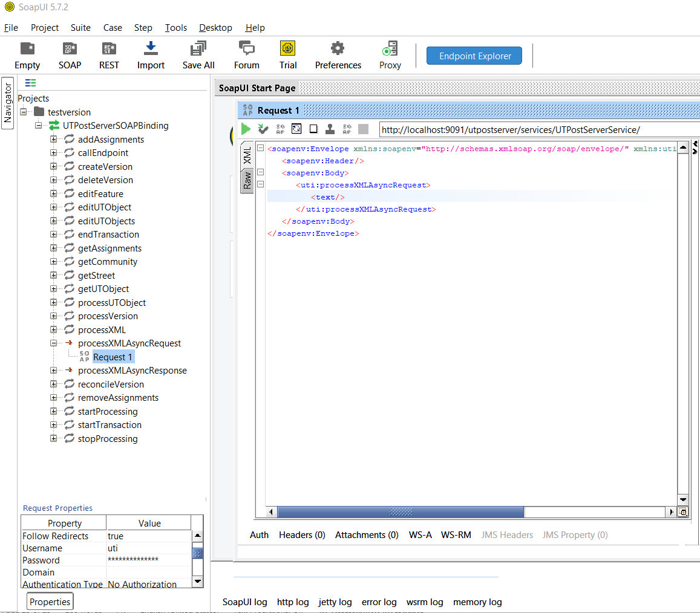The image size is (700, 613).
Task: Click the empty square request icon
Action: click(x=313, y=129)
